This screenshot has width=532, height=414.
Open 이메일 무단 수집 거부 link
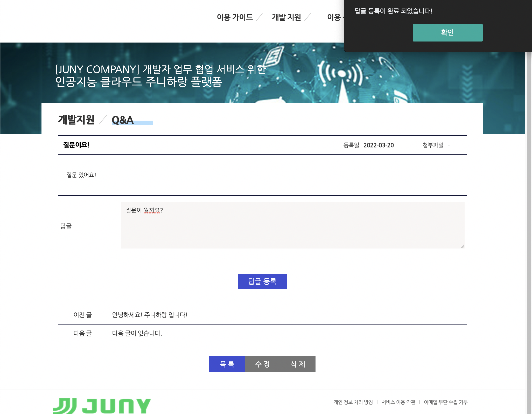pyautogui.click(x=446, y=402)
